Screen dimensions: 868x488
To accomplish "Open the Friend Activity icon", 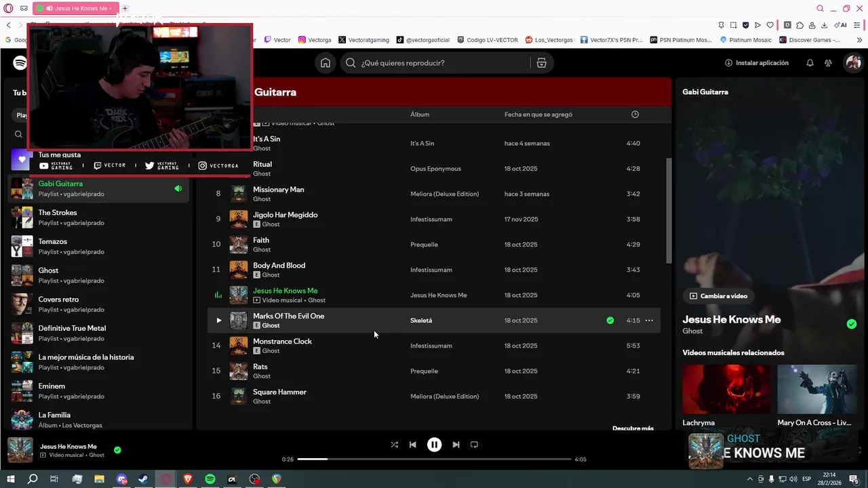I will pyautogui.click(x=828, y=63).
